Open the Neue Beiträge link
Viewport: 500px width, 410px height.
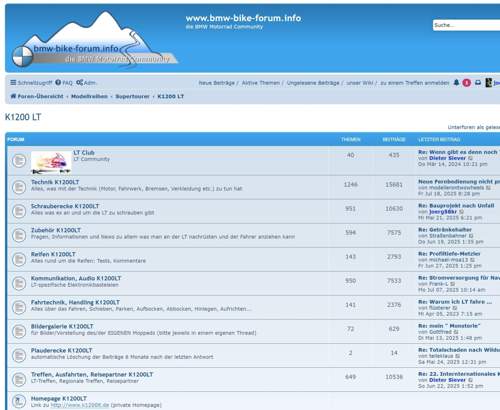216,83
